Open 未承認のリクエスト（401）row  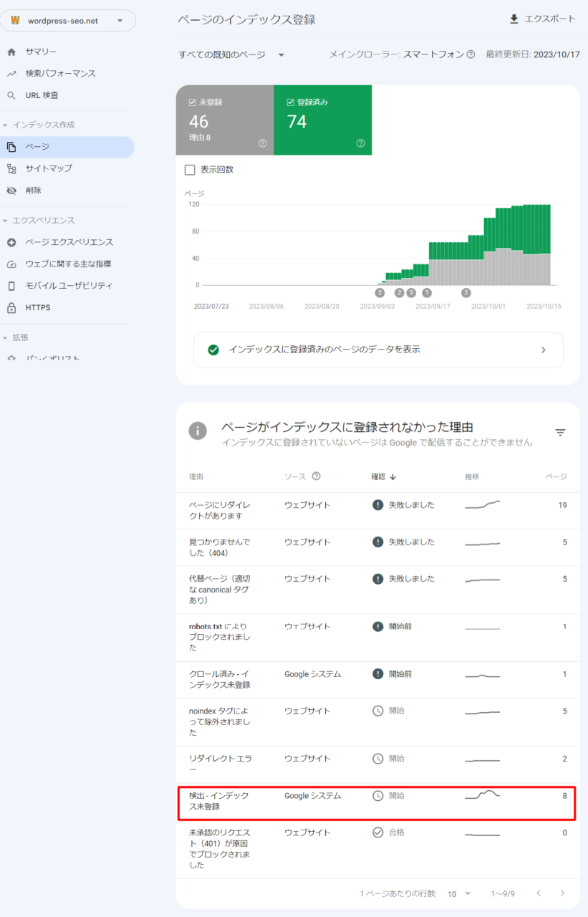pyautogui.click(x=378, y=850)
